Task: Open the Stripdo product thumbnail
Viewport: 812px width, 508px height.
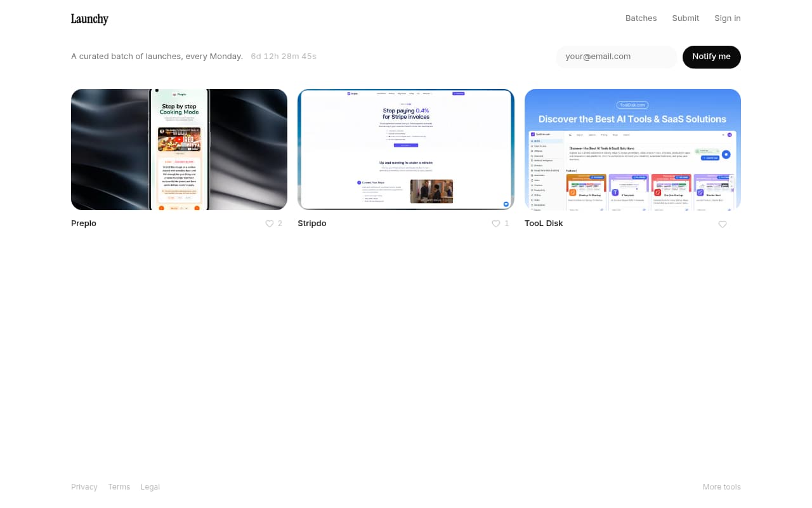Action: point(406,149)
